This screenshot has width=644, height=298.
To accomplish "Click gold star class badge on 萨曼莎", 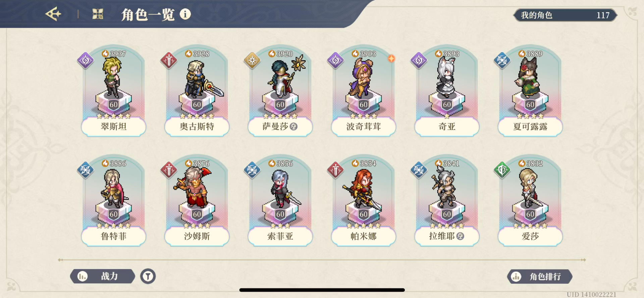I will click(x=252, y=60).
